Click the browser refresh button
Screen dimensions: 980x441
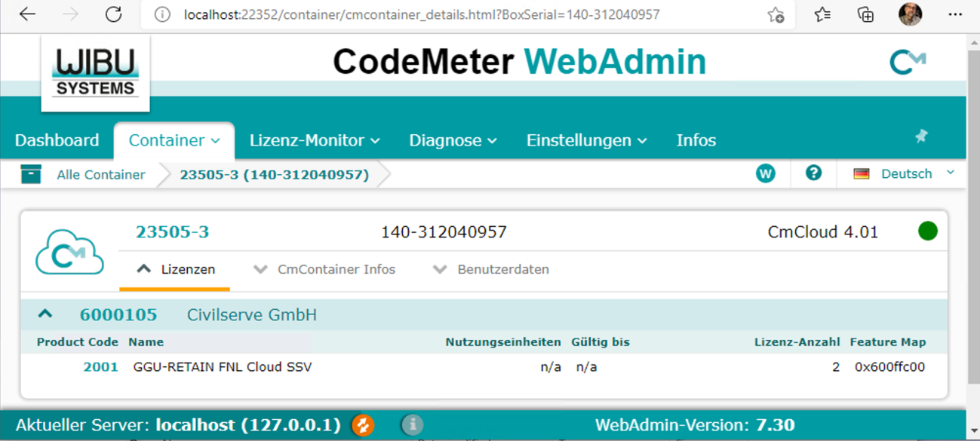coord(114,14)
